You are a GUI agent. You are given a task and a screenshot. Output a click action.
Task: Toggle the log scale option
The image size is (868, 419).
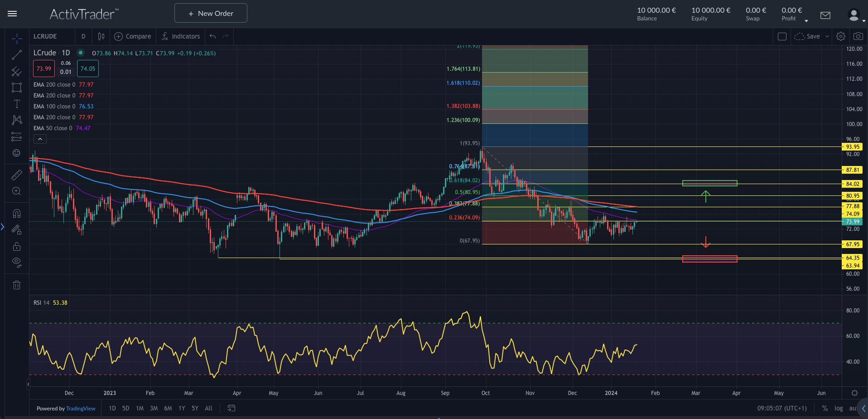tap(839, 408)
